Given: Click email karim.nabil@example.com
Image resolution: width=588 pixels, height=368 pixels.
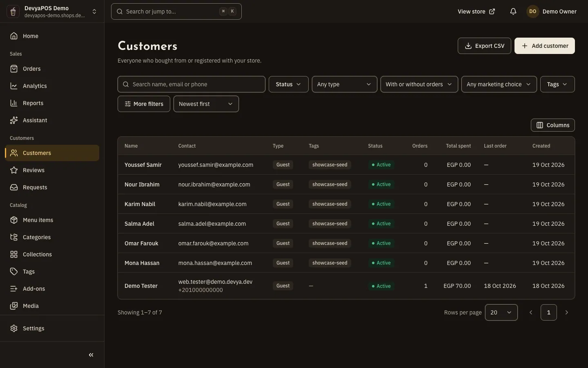Looking at the screenshot, I should 212,204.
